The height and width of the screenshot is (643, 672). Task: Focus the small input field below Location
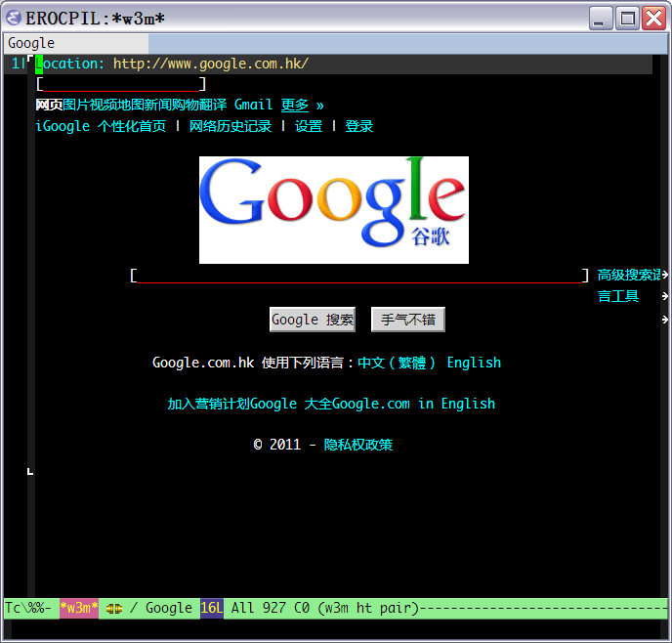121,84
